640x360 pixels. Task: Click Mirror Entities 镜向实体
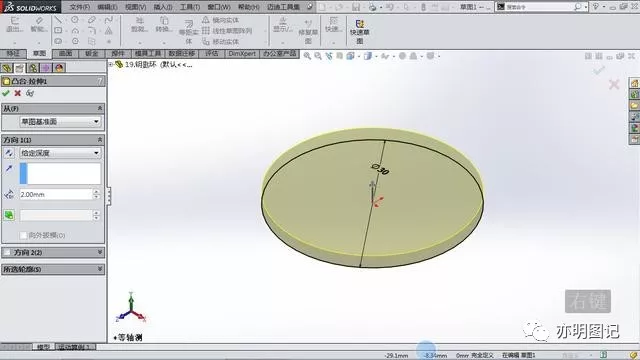pos(220,20)
